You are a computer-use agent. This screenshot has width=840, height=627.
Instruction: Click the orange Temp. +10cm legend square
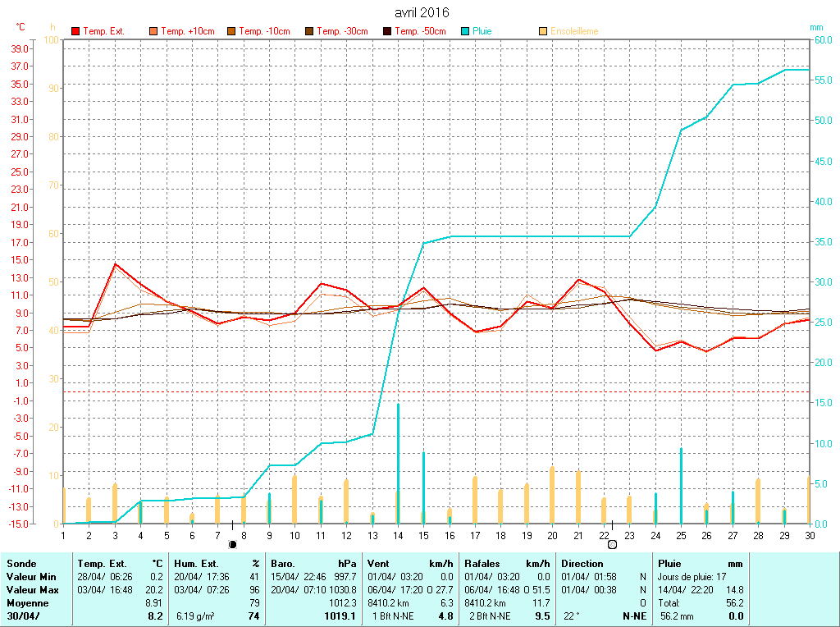click(x=153, y=31)
